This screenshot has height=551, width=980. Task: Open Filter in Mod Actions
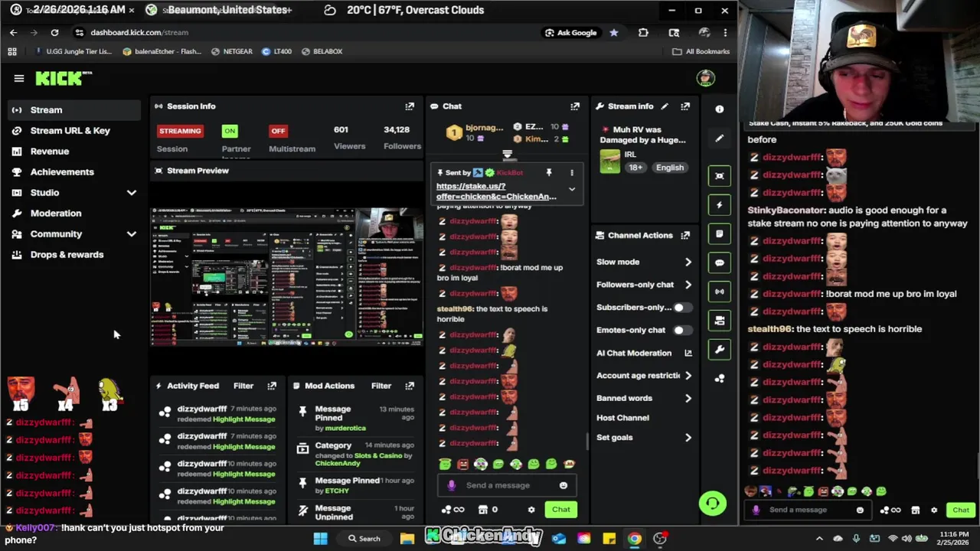381,386
